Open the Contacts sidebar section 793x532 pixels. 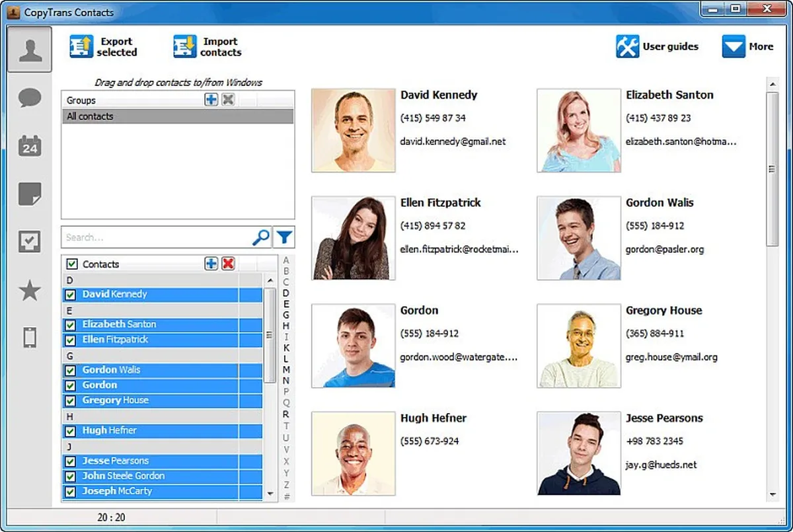point(30,50)
